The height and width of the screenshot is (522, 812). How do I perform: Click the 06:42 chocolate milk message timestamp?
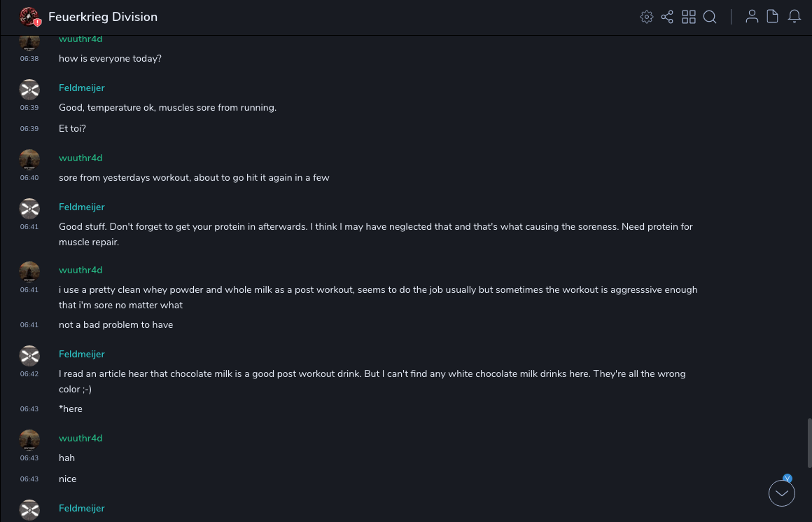coord(29,374)
